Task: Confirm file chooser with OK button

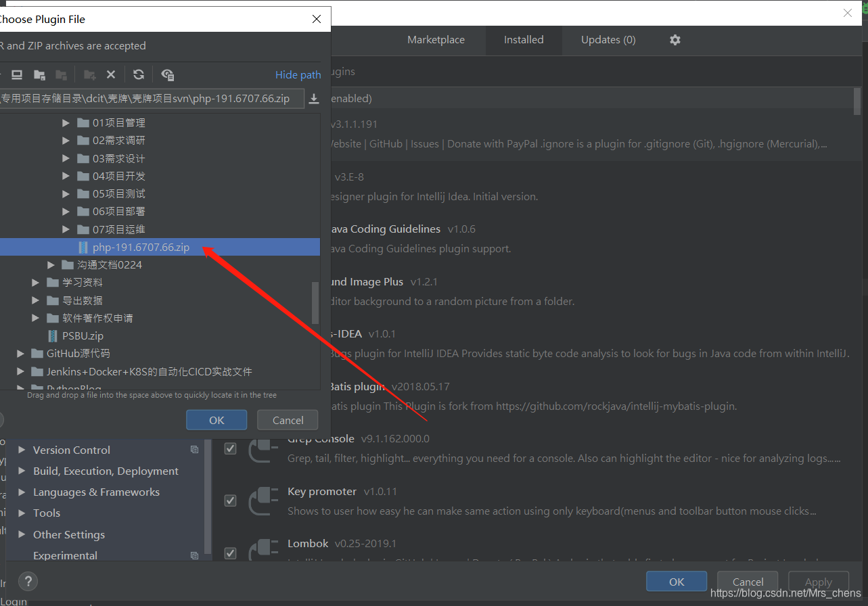Action: [216, 420]
